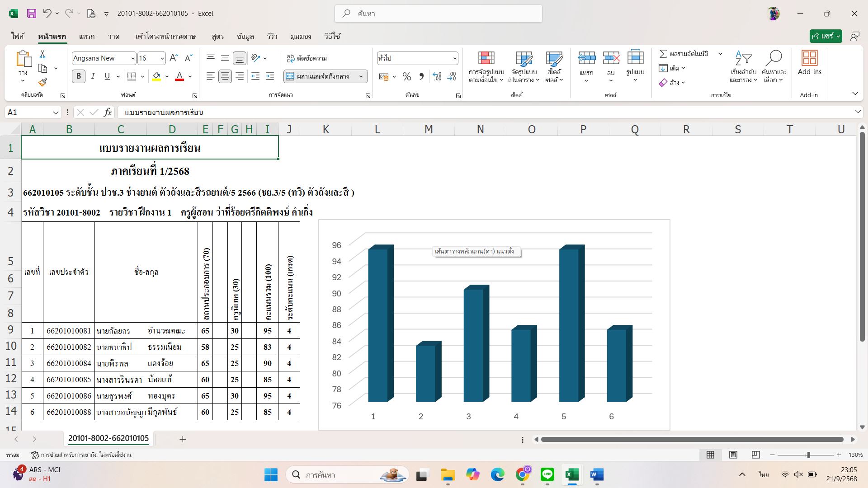Switch to the Formulas ribbon tab
This screenshot has width=868, height=488.
[x=218, y=36]
